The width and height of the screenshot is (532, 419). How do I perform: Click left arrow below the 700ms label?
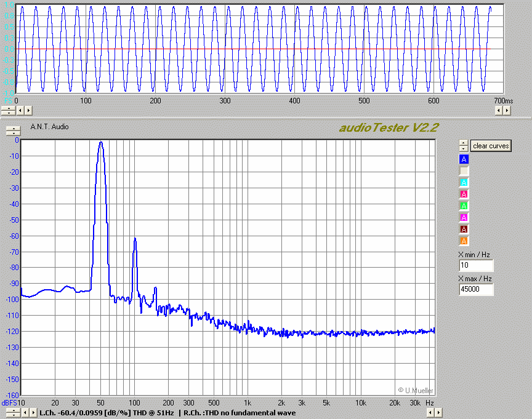tap(499, 111)
